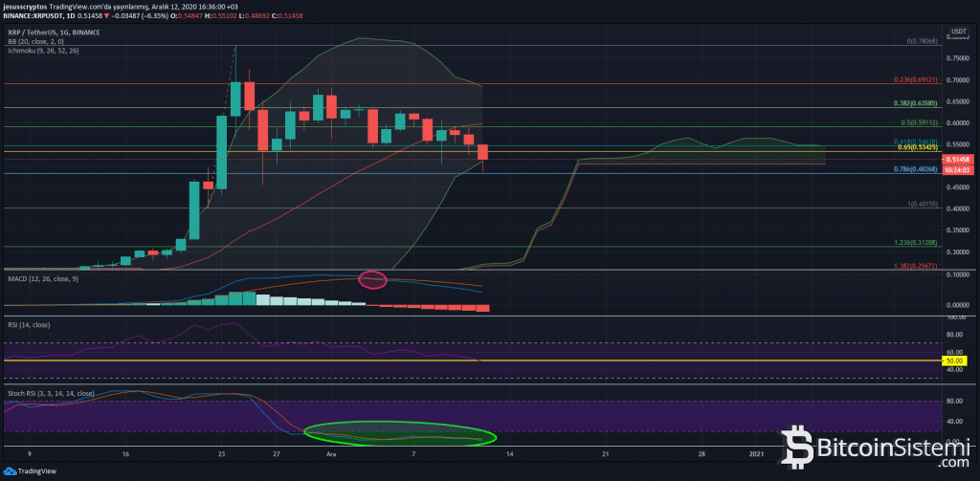980x481 pixels.
Task: Click the green ellipse on Stoch RSI
Action: point(400,437)
